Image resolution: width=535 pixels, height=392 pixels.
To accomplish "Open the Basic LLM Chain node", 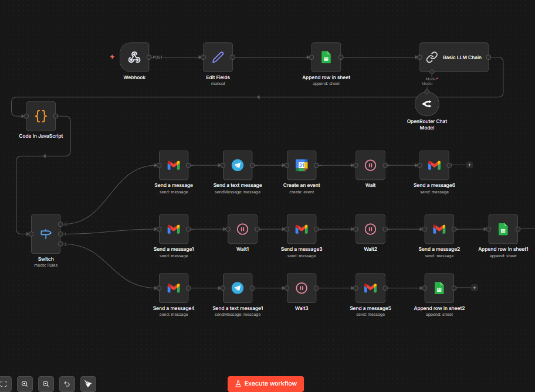I will click(x=454, y=57).
